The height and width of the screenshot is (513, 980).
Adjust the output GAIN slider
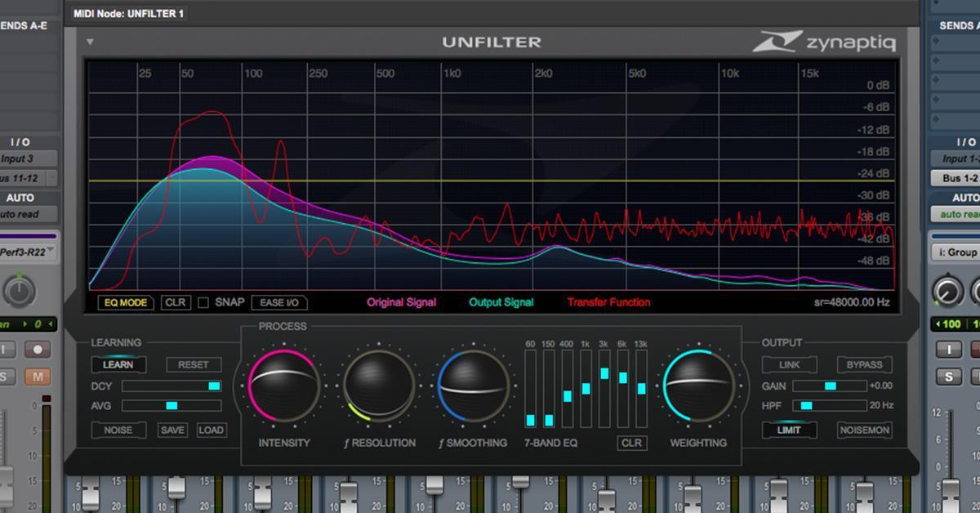pyautogui.click(x=830, y=386)
